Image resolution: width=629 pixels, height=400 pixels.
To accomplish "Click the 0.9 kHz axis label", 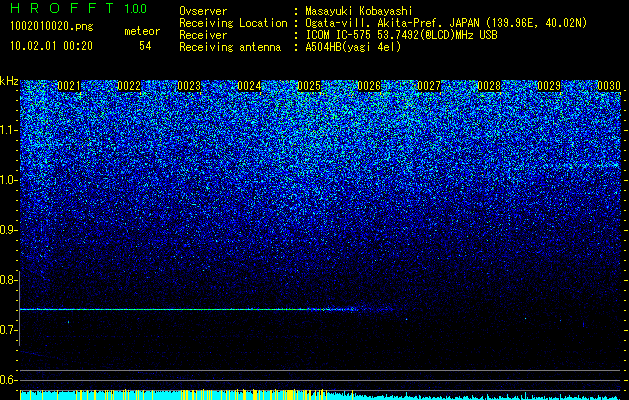I will point(8,230).
